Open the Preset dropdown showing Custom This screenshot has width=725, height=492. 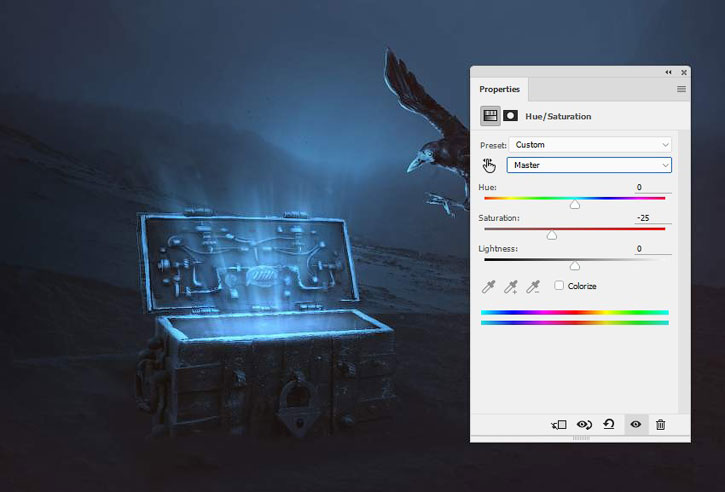[590, 145]
